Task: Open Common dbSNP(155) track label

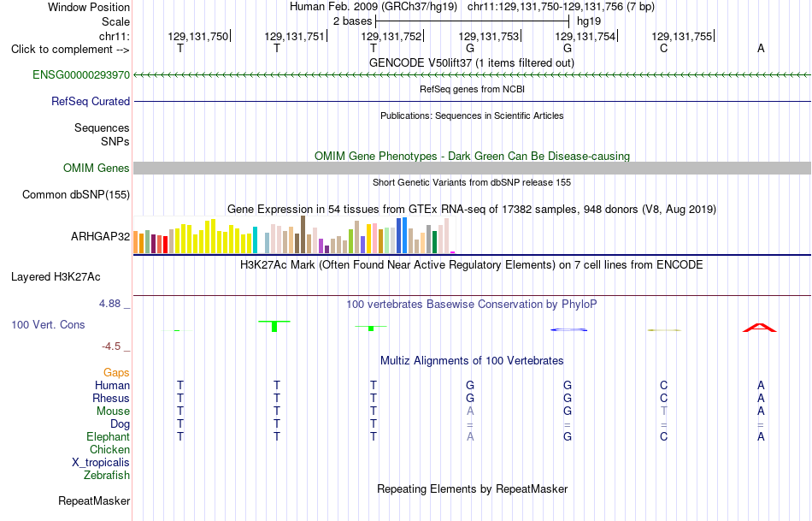Action: click(75, 194)
